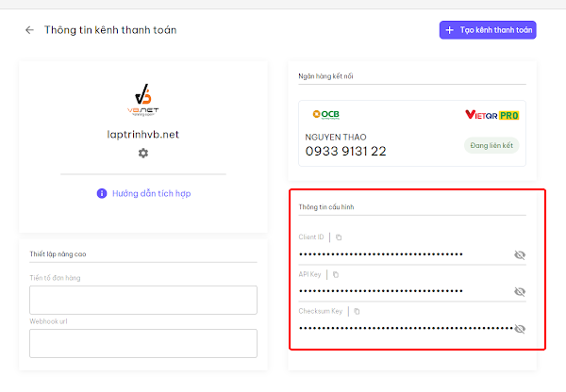Click the info icon next to Hướng dẫn tích hợp
Image resolution: width=566 pixels, height=392 pixels.
[x=102, y=193]
